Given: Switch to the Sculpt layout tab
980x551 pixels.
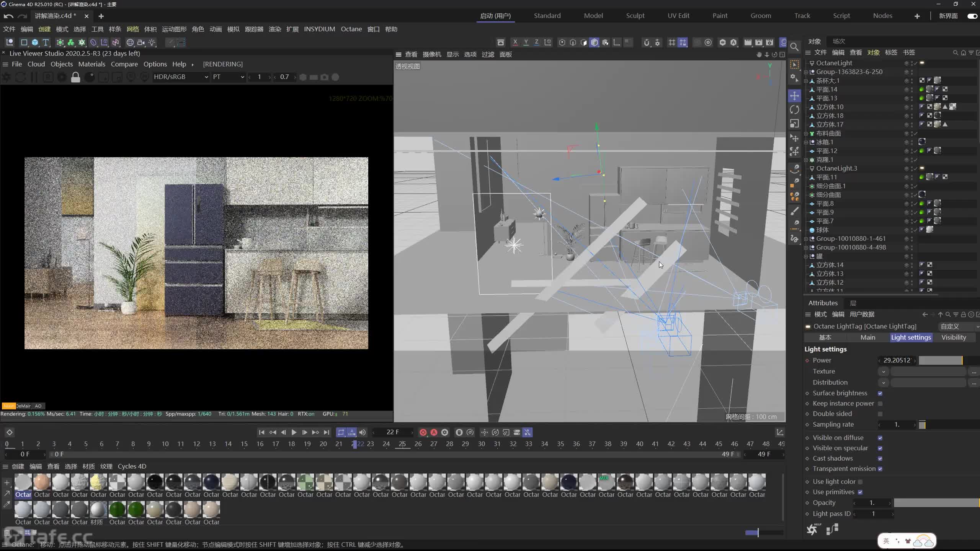Looking at the screenshot, I should pos(635,16).
